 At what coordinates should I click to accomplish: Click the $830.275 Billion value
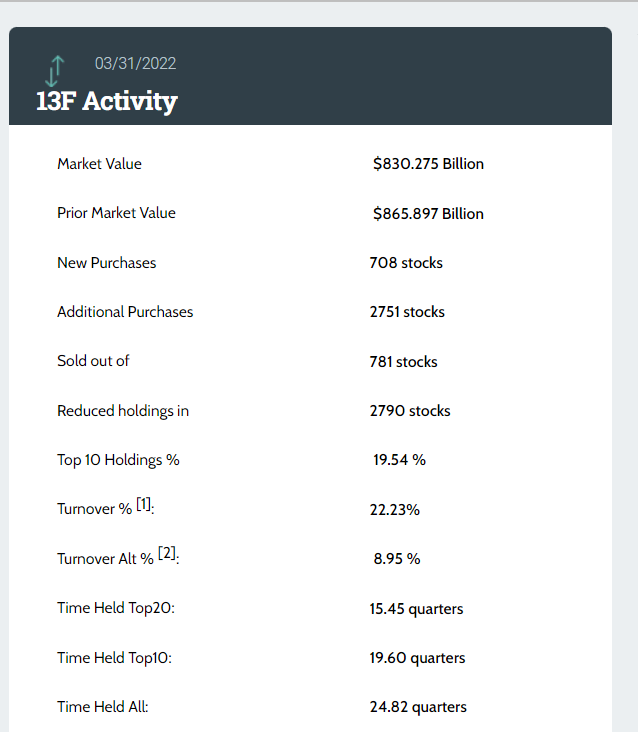coord(428,164)
